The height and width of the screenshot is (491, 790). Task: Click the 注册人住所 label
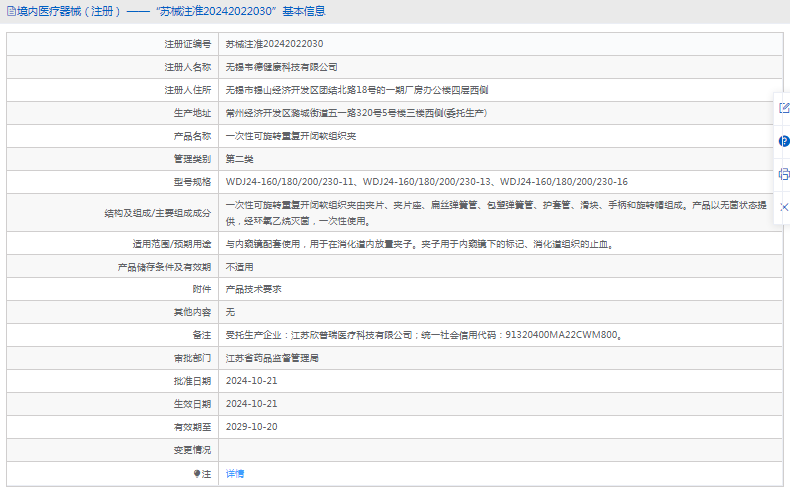[x=187, y=90]
